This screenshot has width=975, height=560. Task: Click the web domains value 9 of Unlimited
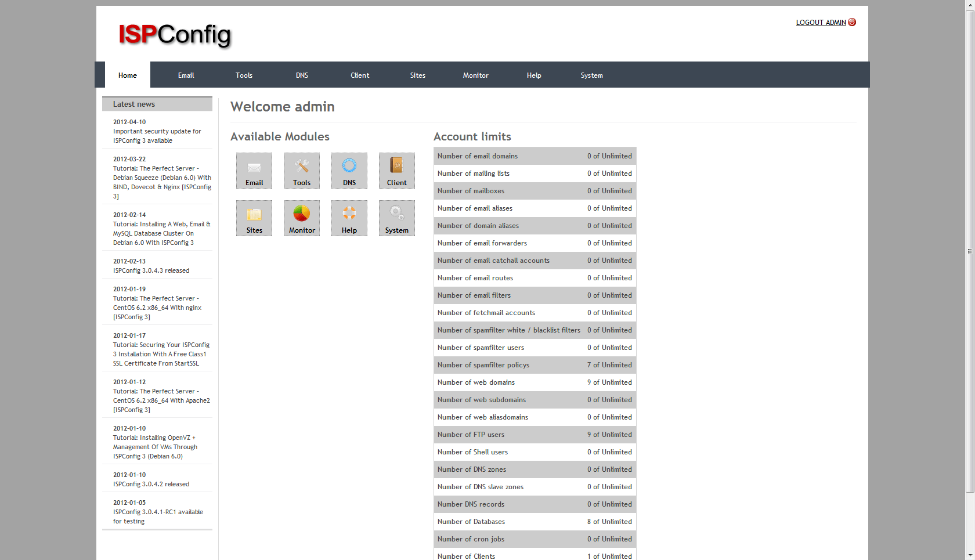pos(609,382)
